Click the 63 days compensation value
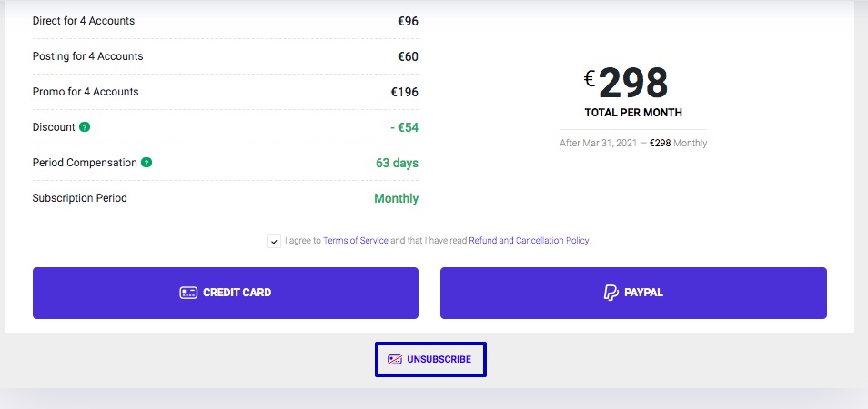The height and width of the screenshot is (409, 868). pos(397,163)
